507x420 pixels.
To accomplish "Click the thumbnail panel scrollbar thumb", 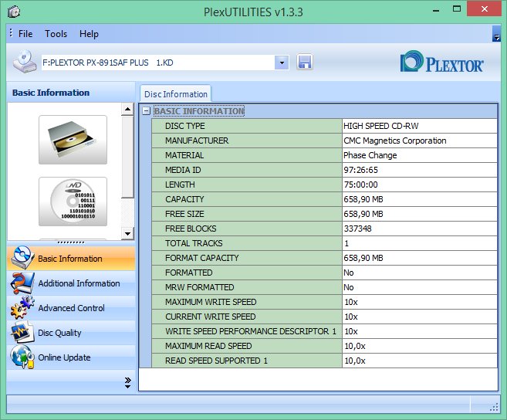I will (x=128, y=157).
